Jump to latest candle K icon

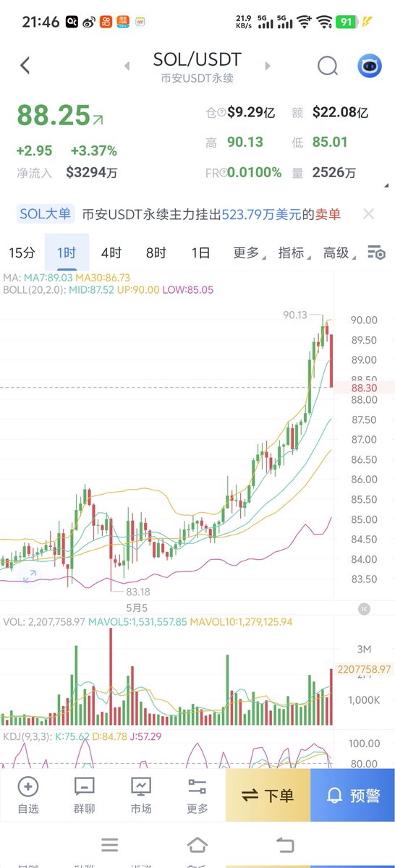click(365, 609)
